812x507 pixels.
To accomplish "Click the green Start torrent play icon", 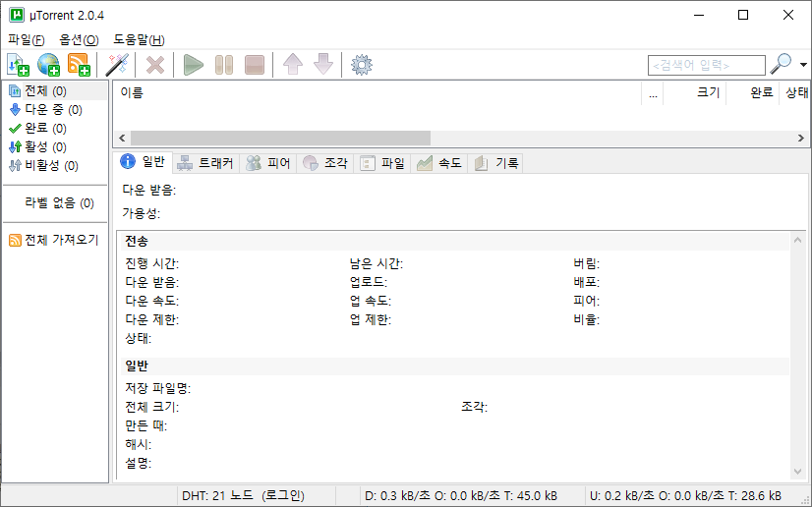I will pyautogui.click(x=194, y=65).
